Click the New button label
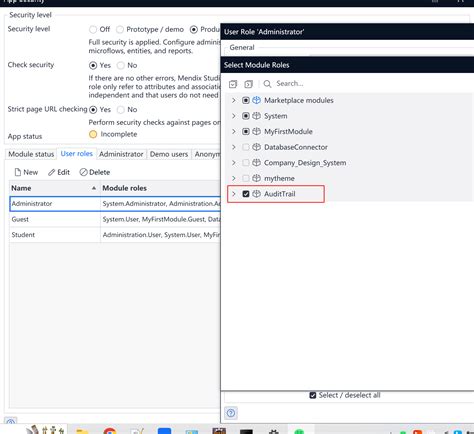This screenshot has height=434, width=474. tap(31, 172)
